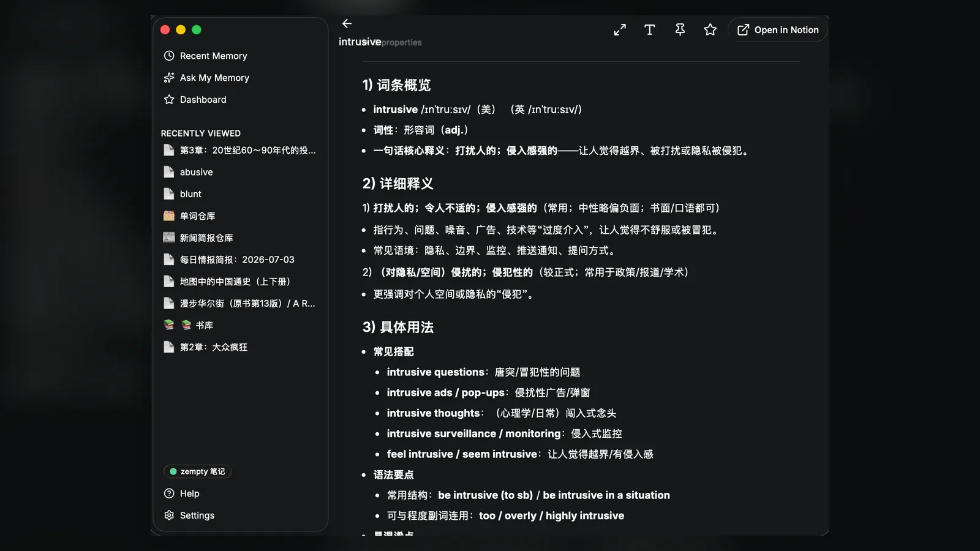
Task: Click RECENTLY VIEWED section label
Action: [x=200, y=133]
